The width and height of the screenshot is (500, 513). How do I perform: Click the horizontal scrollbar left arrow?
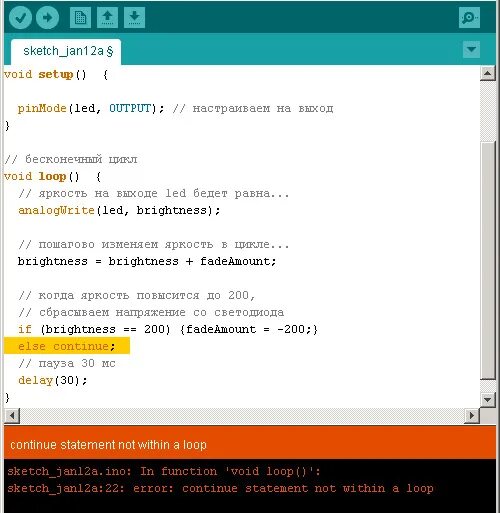point(12,416)
